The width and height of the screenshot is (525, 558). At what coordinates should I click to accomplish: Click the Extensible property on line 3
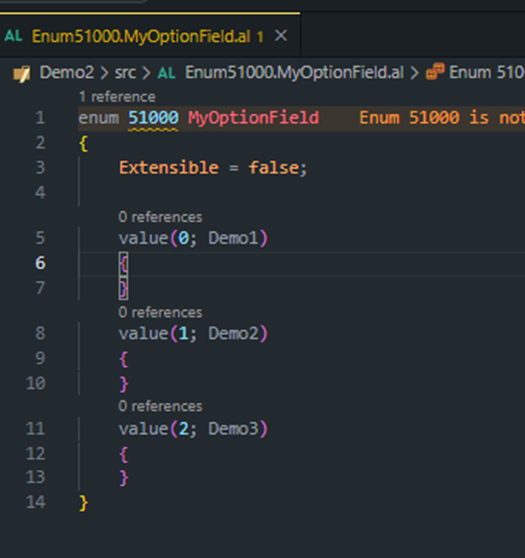(169, 168)
